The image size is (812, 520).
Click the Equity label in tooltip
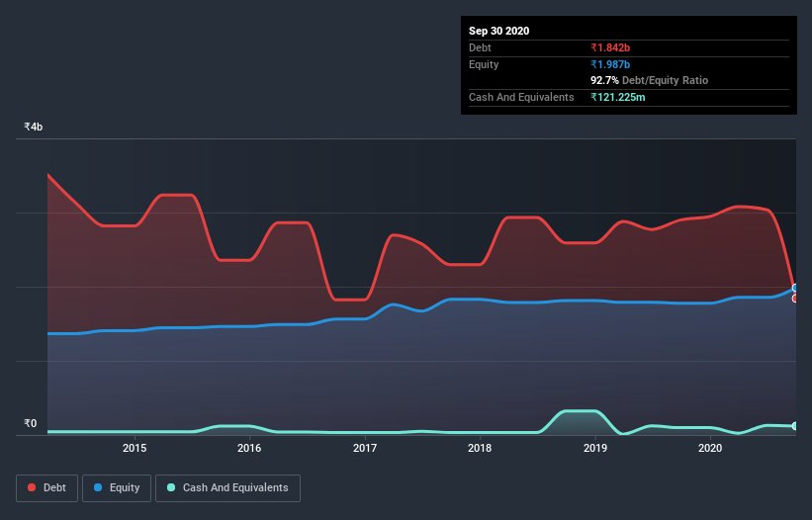point(484,64)
